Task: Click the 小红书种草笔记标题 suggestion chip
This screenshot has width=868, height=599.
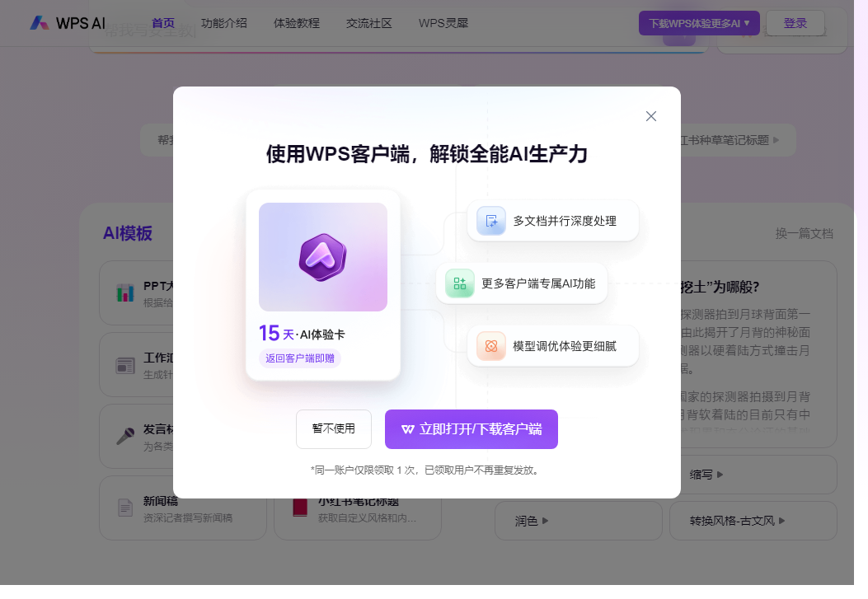Action: pyautogui.click(x=738, y=140)
